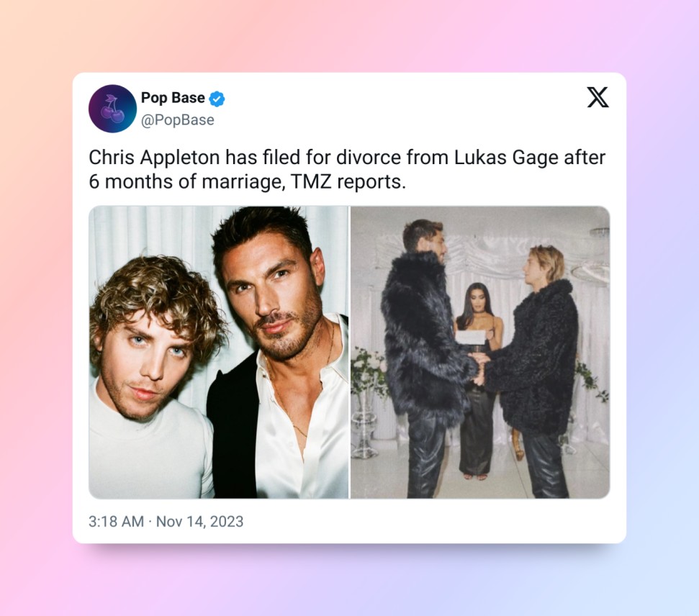Open the Pop Base profile name

173,98
